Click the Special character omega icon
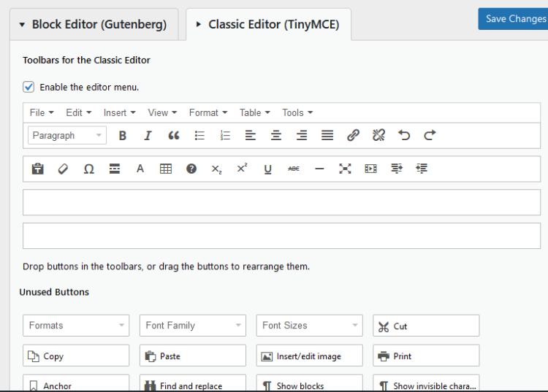This screenshot has width=548, height=392. pyautogui.click(x=88, y=169)
